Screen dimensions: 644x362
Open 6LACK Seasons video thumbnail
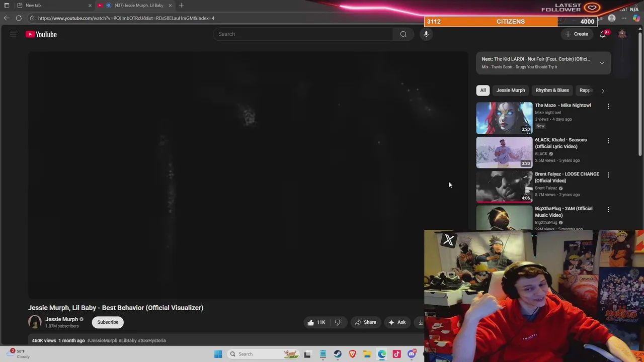coord(504,152)
